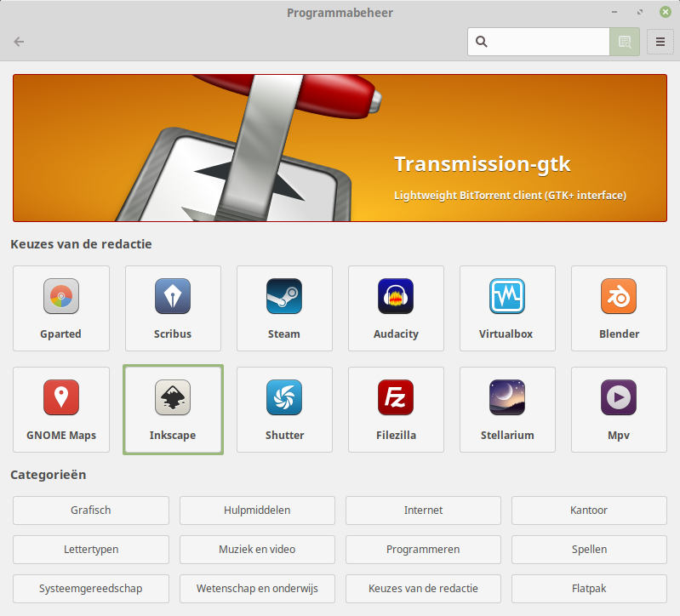The width and height of the screenshot is (680, 616).
Task: Browse the Flatpak category
Action: click(589, 588)
